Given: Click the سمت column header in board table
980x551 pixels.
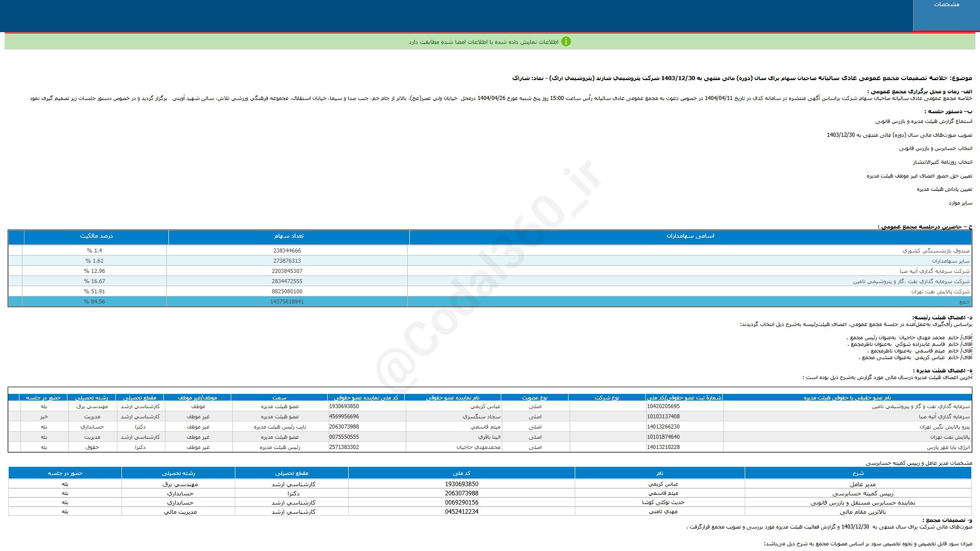Looking at the screenshot, I should point(279,397).
